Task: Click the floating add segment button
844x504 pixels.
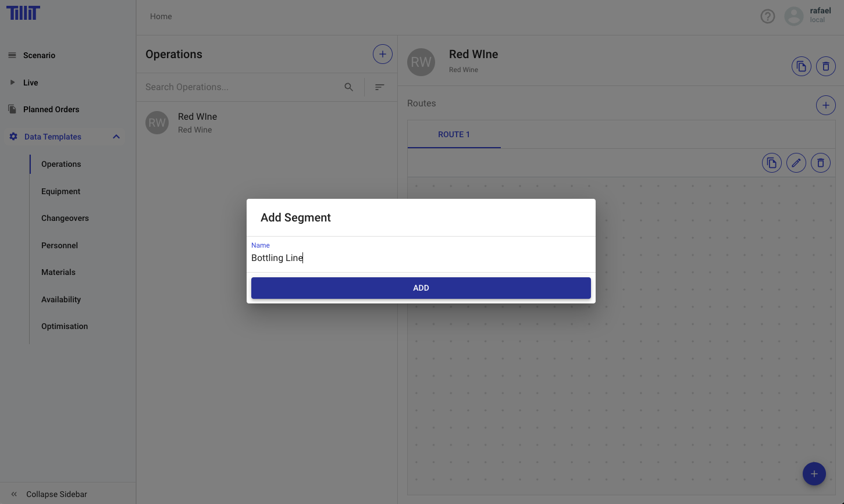Action: [x=814, y=474]
